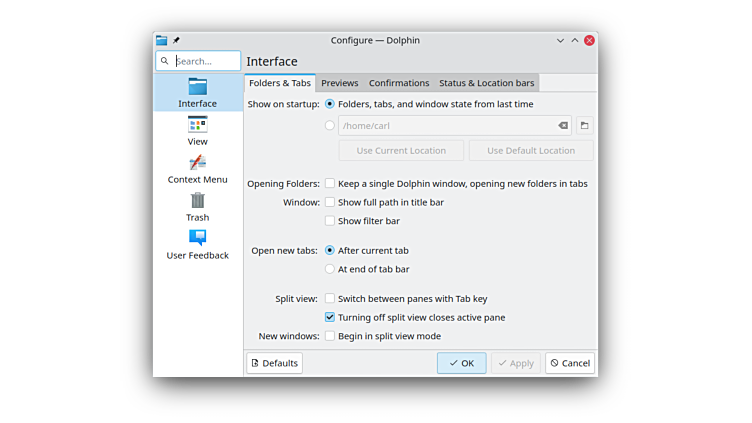Uncheck Turning off split view closes active pane
The width and height of the screenshot is (752, 423).
(x=330, y=317)
